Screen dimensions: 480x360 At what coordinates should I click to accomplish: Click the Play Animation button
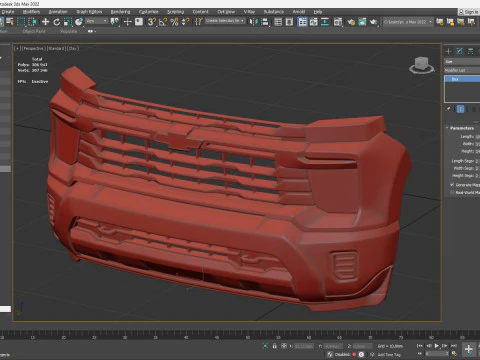coord(437,346)
